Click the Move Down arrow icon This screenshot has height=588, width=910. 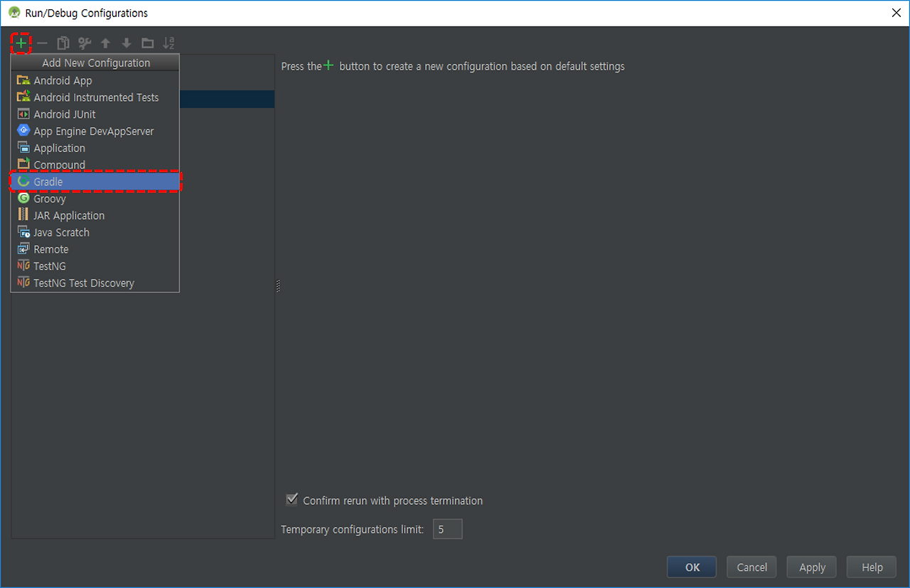[x=127, y=43]
